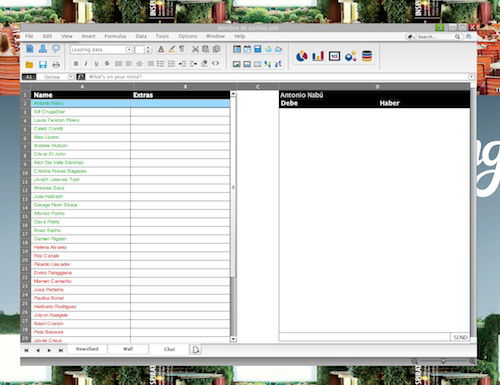
Task: Open the Formulas menu
Action: 115,36
